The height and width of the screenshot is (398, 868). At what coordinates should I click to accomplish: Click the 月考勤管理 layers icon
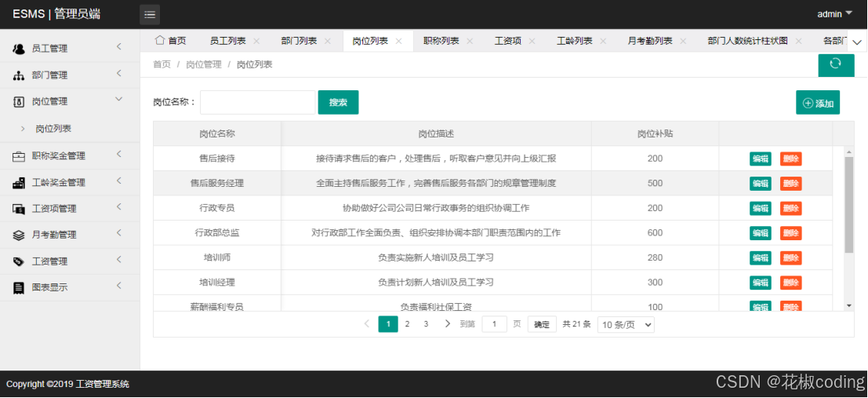(19, 235)
